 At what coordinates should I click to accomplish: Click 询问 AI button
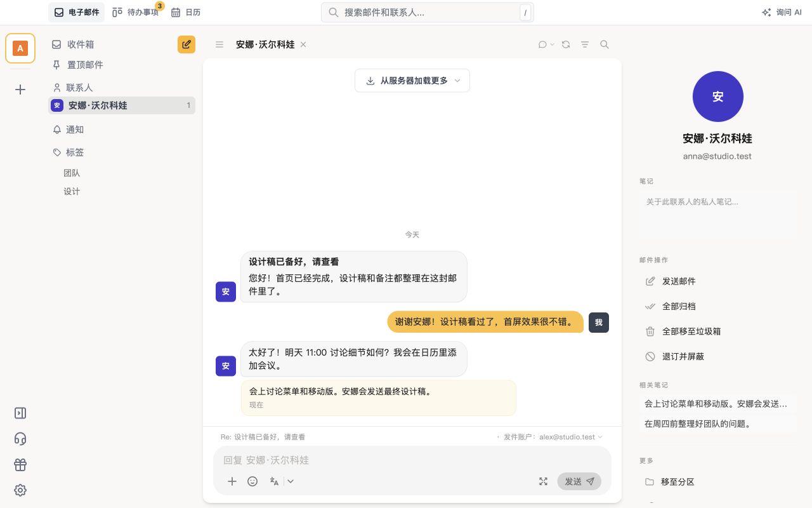pos(782,12)
